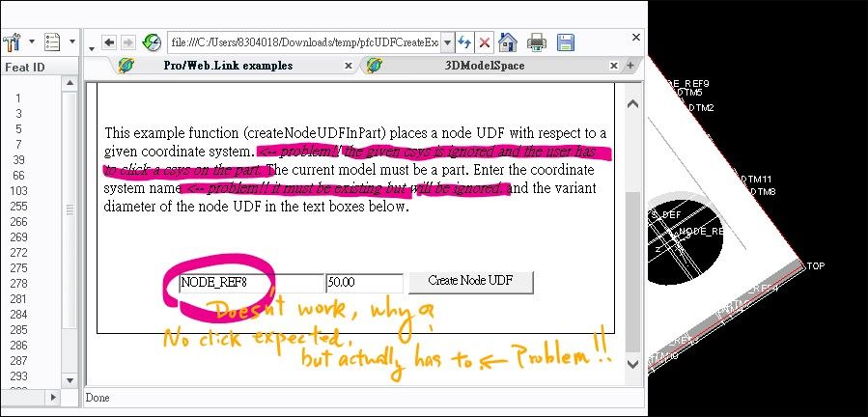
Task: Switch to the 3DModelSpace tab
Action: 485,66
